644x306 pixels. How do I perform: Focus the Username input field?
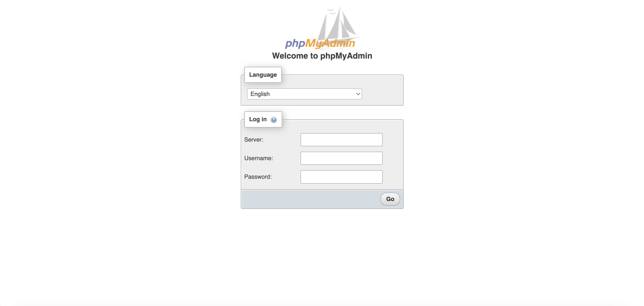pyautogui.click(x=341, y=158)
